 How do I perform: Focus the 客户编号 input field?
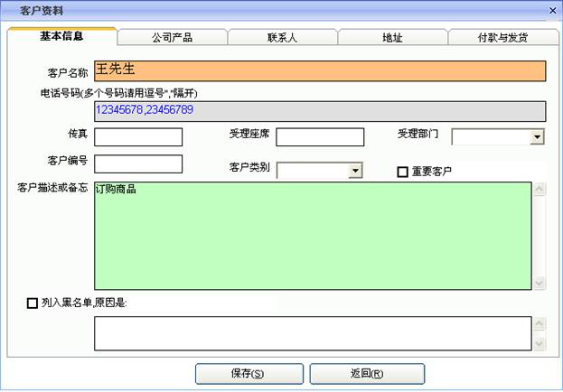click(138, 164)
